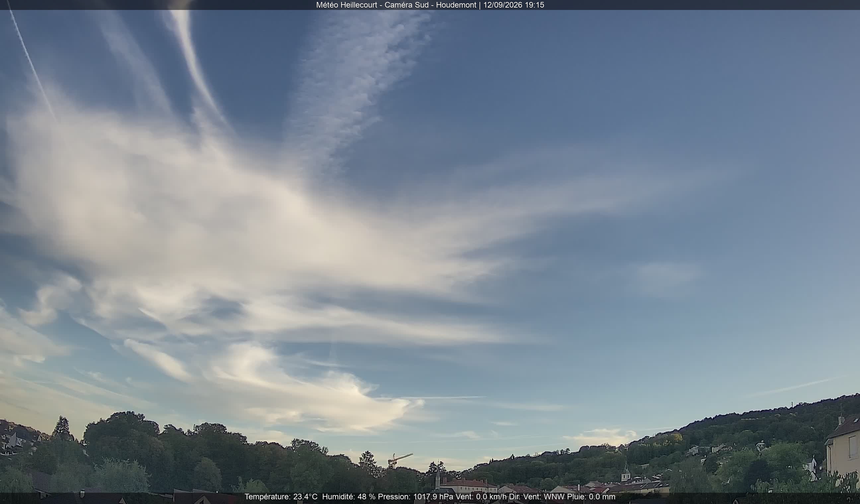860x504 pixels.
Task: Select the Caméra Sud - Houdemont label
Action: tap(430, 5)
